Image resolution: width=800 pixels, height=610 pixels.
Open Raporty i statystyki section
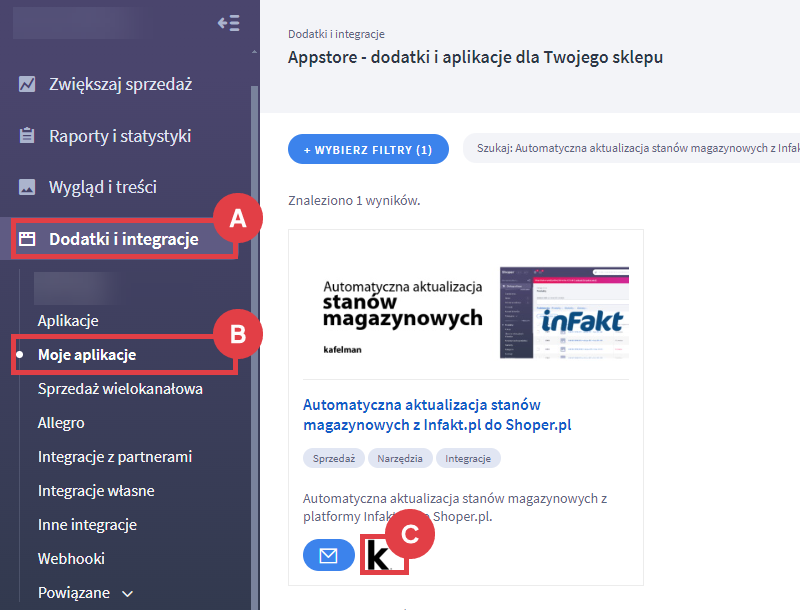(120, 136)
